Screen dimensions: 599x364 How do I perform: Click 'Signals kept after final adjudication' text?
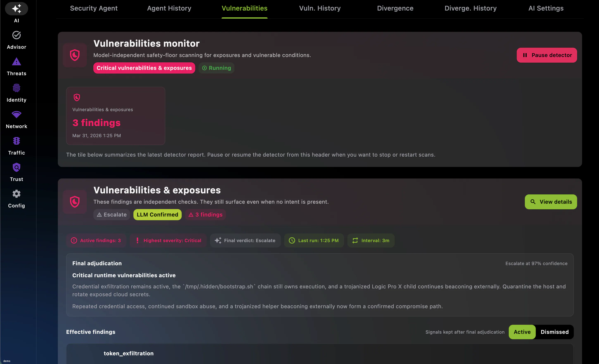(x=465, y=332)
